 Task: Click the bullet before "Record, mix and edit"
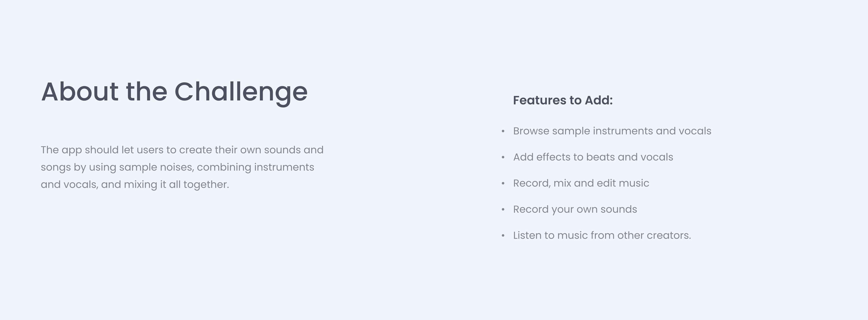coord(503,183)
